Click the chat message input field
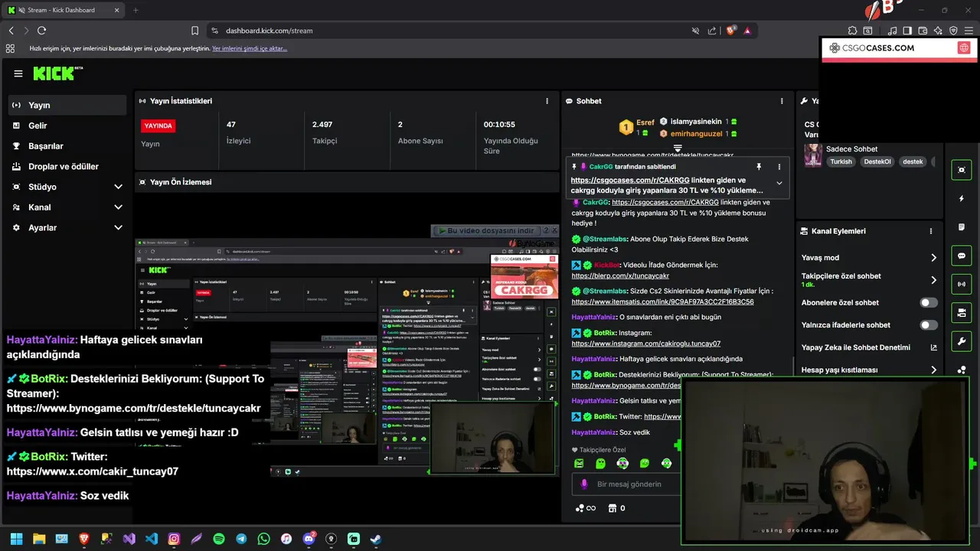The height and width of the screenshot is (551, 980). [628, 484]
